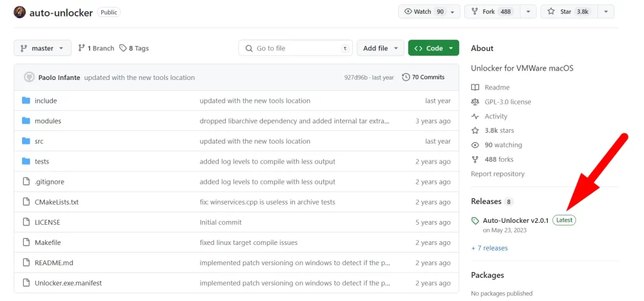644x301 pixels.
Task: Open 'fixed linux target compile issues' commit message
Action: (248, 242)
